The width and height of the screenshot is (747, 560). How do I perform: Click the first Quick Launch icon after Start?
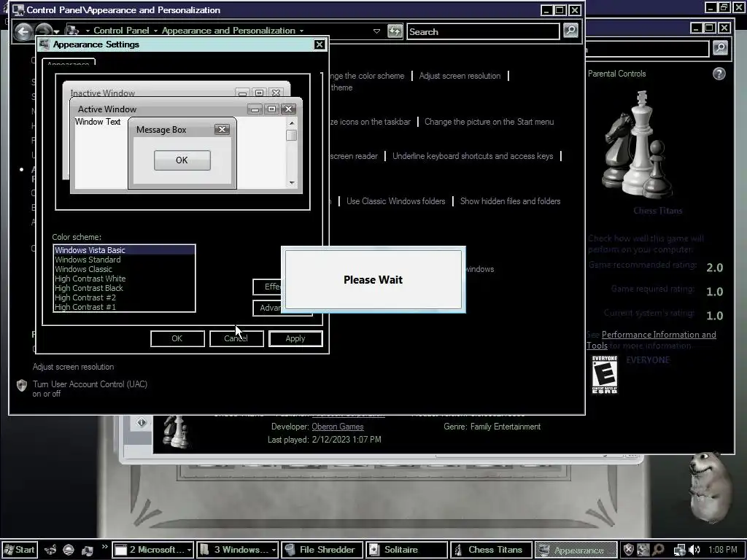[50, 550]
